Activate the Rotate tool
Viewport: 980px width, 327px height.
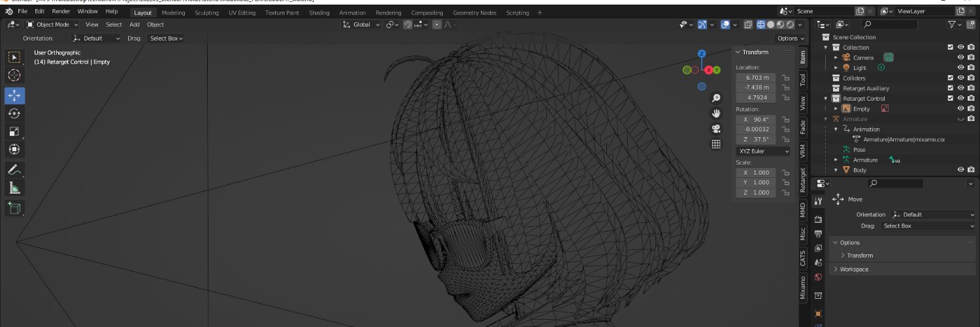click(x=14, y=113)
